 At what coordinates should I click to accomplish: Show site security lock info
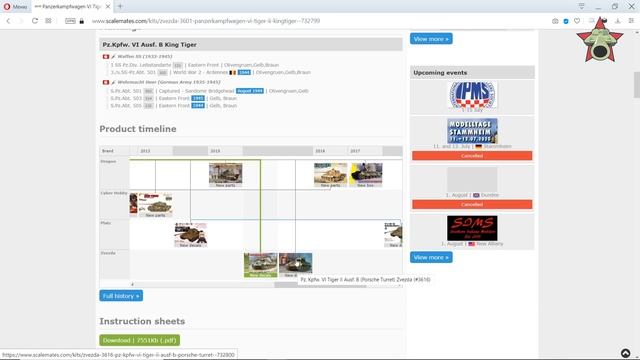click(82, 21)
